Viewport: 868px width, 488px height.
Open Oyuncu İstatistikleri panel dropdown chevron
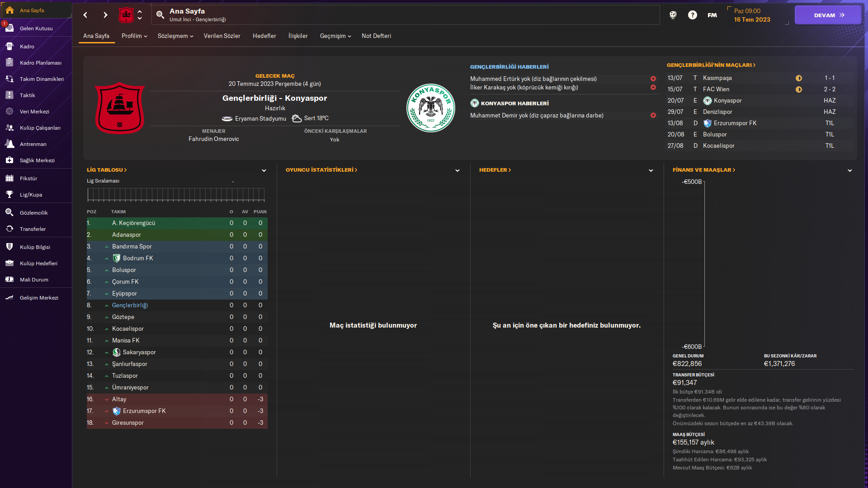point(458,170)
